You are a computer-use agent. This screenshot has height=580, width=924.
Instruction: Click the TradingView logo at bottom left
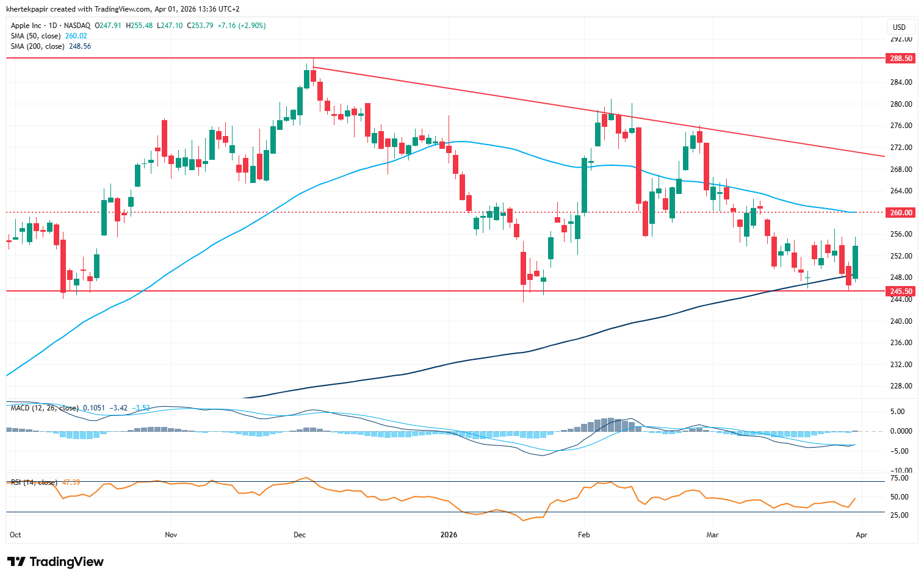[55, 562]
